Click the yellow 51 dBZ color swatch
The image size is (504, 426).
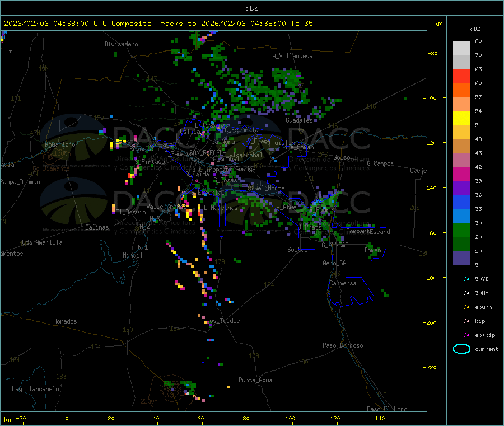coord(461,118)
